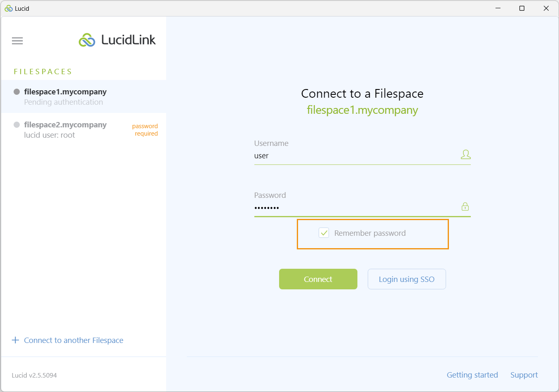
Task: Toggle the Remember password checkbox
Action: coord(324,233)
